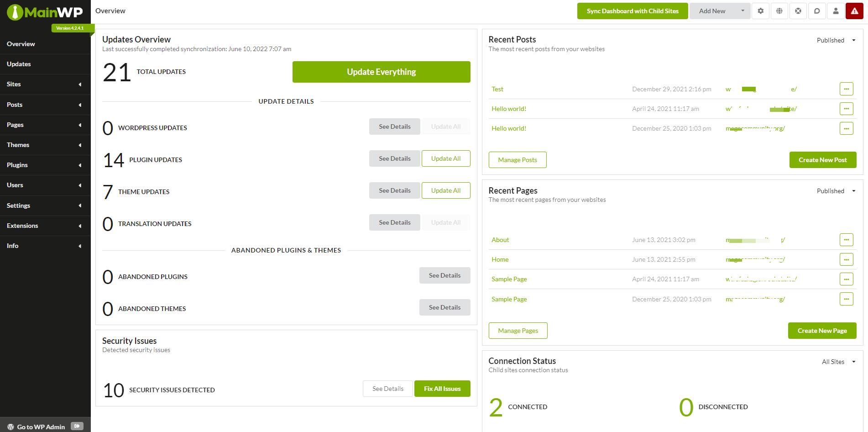This screenshot has width=868, height=432.
Task: Update All themes
Action: [446, 190]
